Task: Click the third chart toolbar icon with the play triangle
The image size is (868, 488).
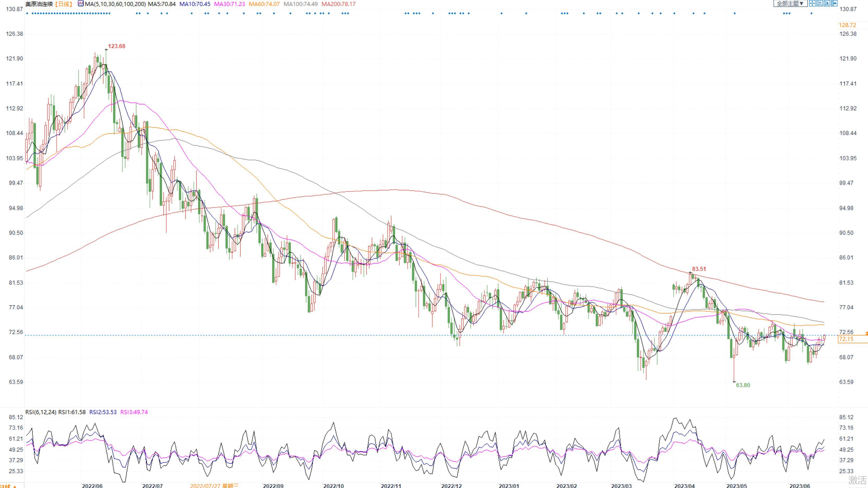Action: coord(827,3)
